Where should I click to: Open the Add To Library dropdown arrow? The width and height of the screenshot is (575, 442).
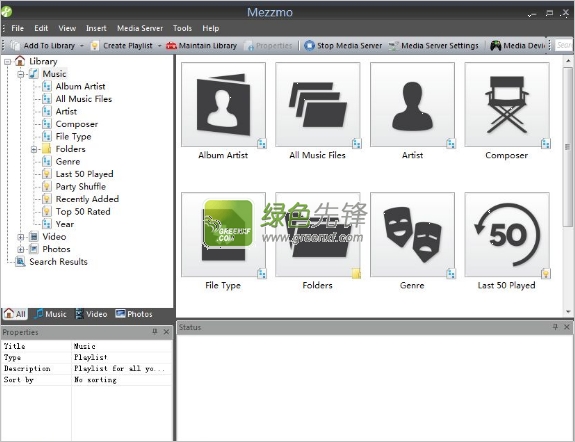coord(82,46)
